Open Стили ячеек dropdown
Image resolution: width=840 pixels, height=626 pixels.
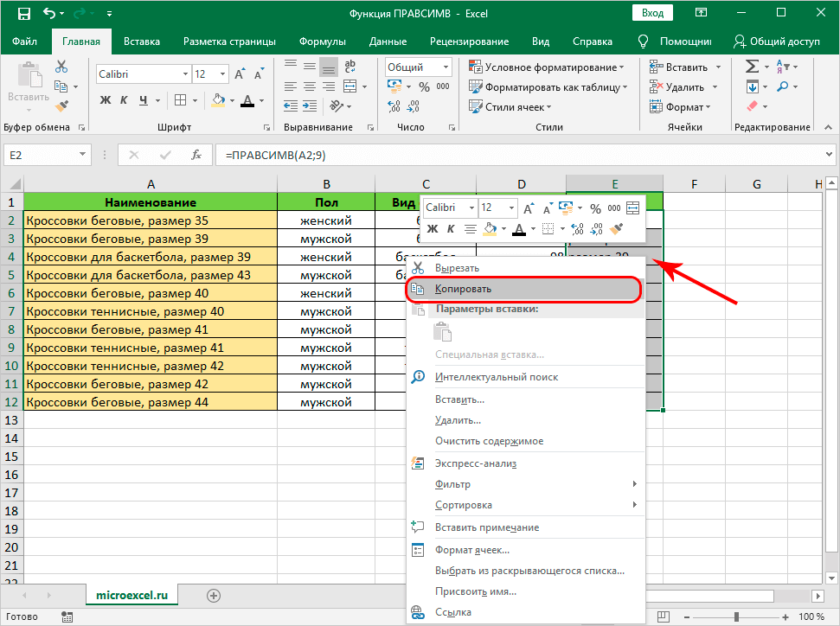(x=510, y=107)
